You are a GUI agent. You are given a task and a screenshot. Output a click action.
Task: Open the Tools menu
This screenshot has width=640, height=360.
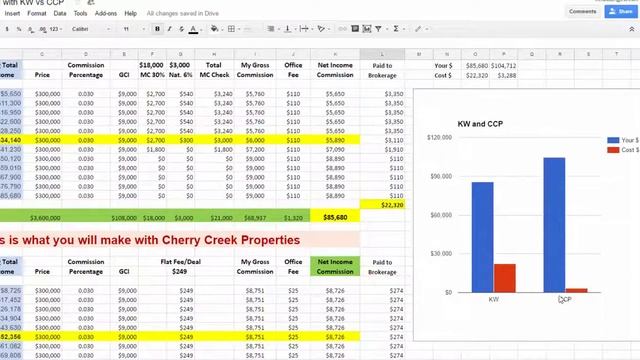80,13
